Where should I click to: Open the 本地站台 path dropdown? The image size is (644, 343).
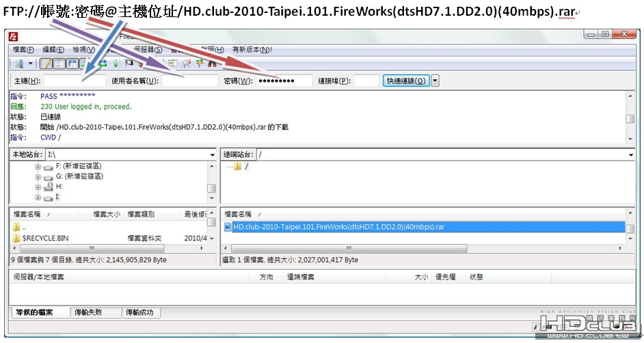pyautogui.click(x=213, y=155)
